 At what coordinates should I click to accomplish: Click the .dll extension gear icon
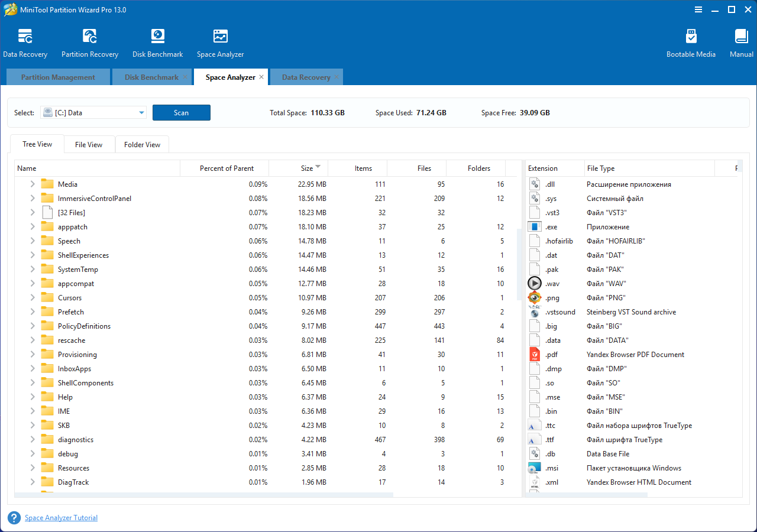[x=535, y=184]
